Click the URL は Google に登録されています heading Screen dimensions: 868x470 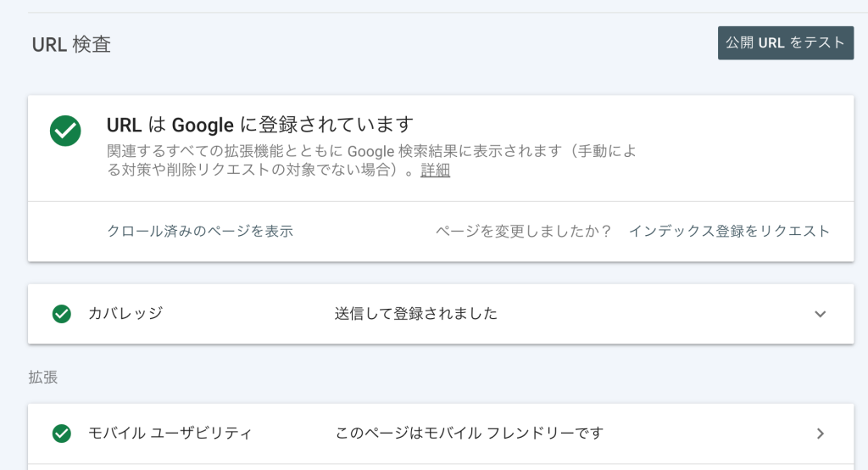260,125
